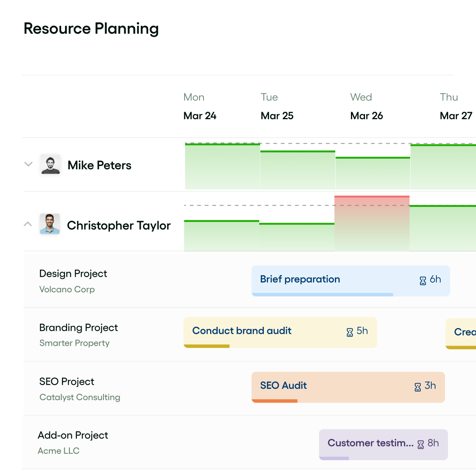Click the Design Project label
Viewport: 476px width, 475px height.
tap(73, 274)
